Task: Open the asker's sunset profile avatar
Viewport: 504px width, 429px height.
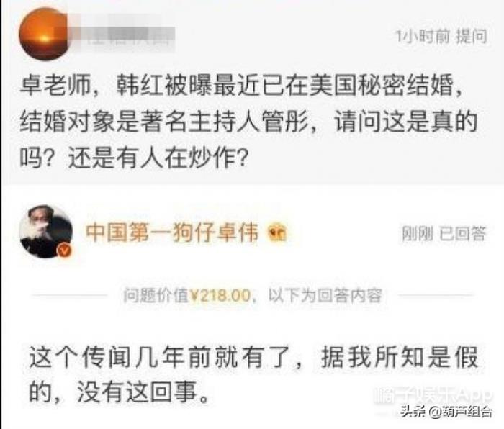Action: coord(43,34)
